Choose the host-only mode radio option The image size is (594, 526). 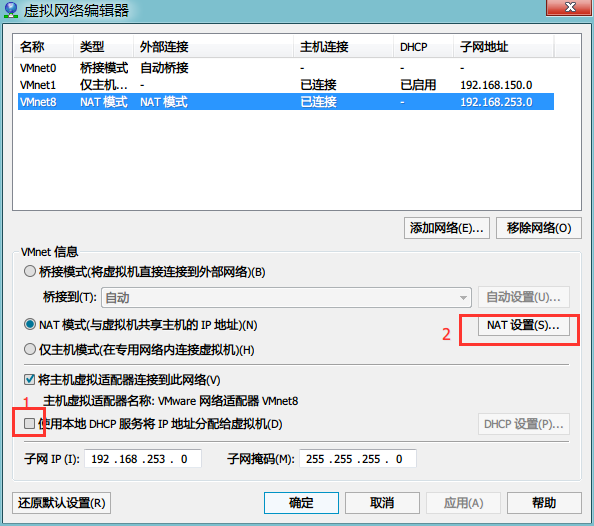30,349
